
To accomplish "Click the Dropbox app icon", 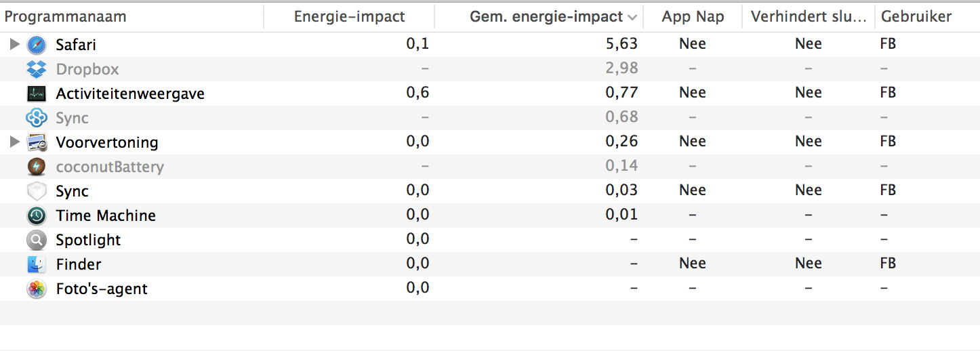I will click(x=37, y=70).
